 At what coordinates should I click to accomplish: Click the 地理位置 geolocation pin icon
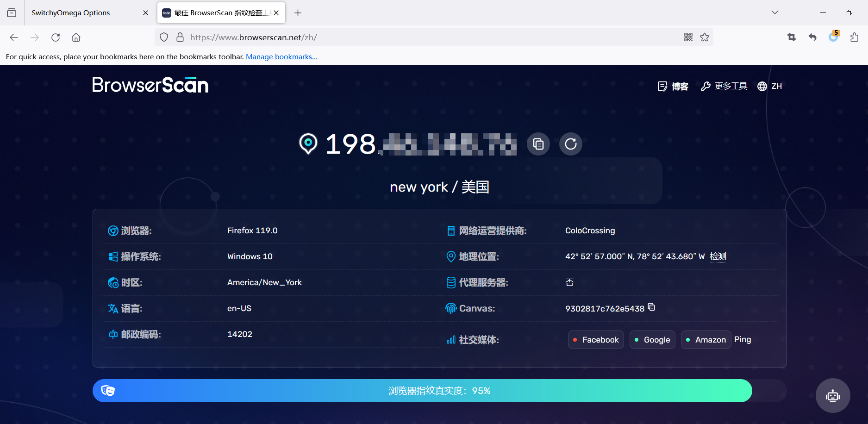pos(451,256)
